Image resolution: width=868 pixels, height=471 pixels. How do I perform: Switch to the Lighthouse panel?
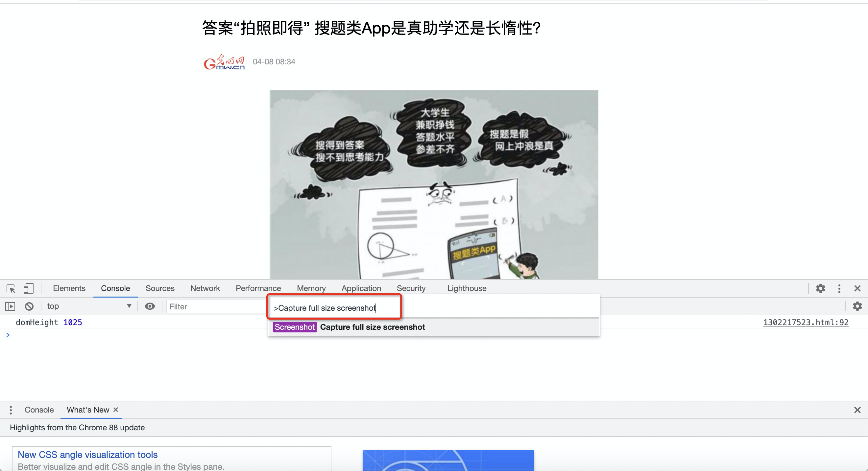[467, 288]
